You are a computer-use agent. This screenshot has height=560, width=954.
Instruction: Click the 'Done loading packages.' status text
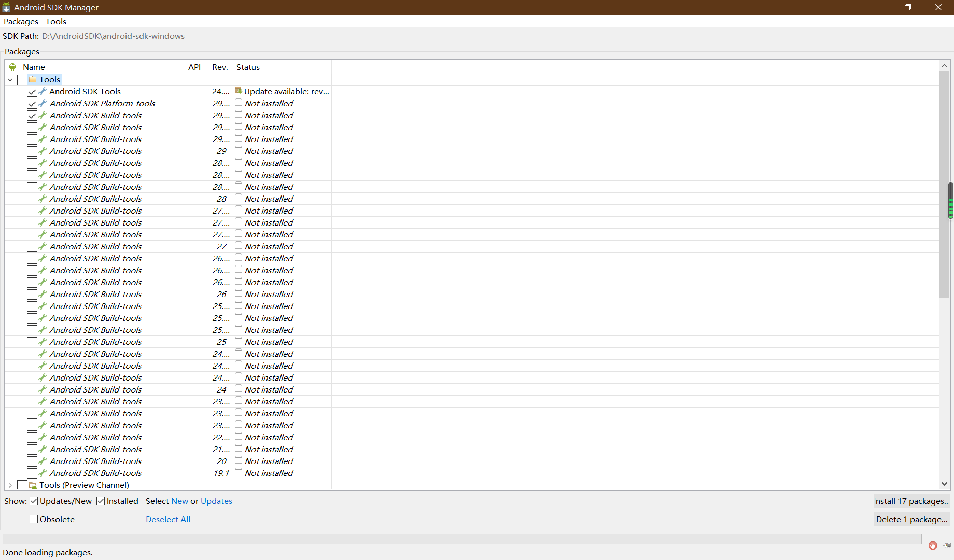pyautogui.click(x=48, y=552)
